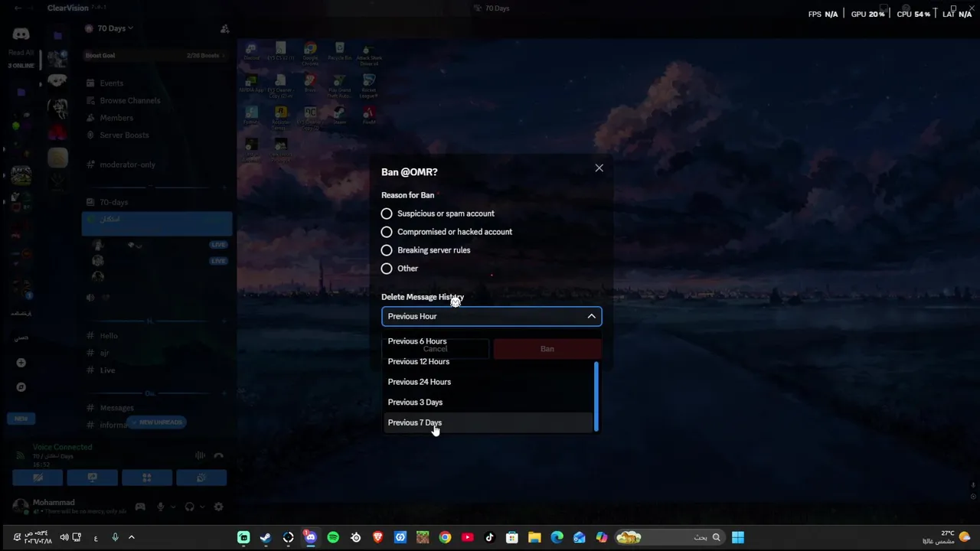Mute the microphone in user panel
This screenshot has width=980, height=551.
tap(160, 507)
